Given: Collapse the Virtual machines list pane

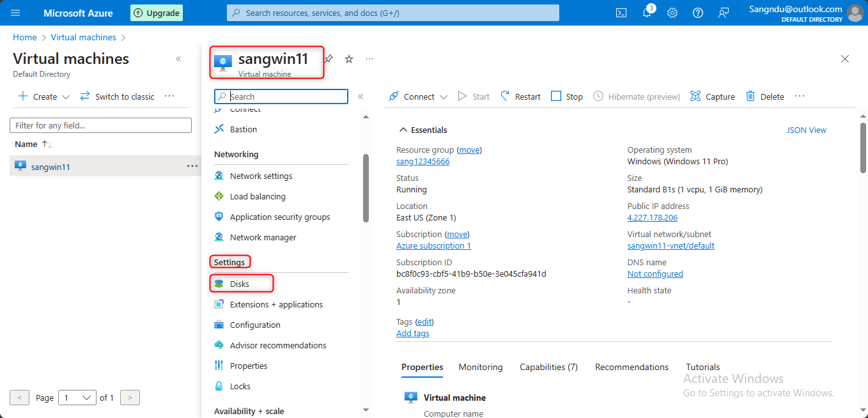Looking at the screenshot, I should pos(178,59).
